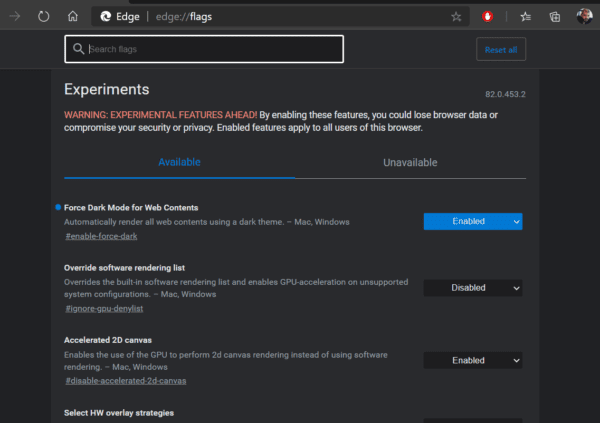
Task: Click the version number 82.0.453.2
Action: pos(505,94)
